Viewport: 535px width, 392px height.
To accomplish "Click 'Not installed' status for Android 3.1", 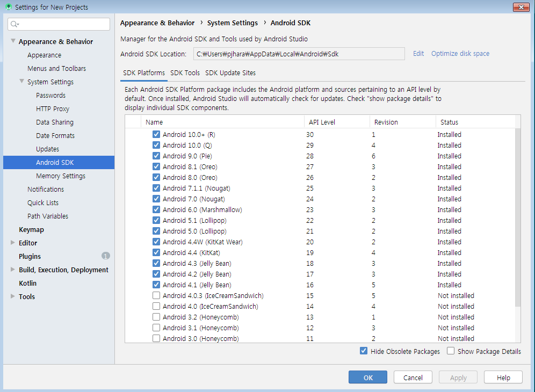I will point(456,328).
